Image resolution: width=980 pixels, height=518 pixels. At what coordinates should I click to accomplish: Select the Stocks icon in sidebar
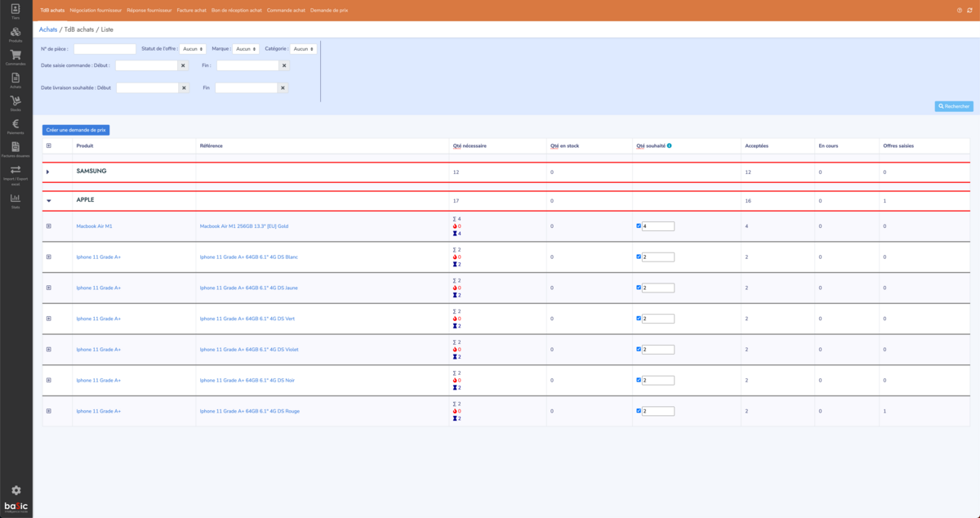pos(16,101)
